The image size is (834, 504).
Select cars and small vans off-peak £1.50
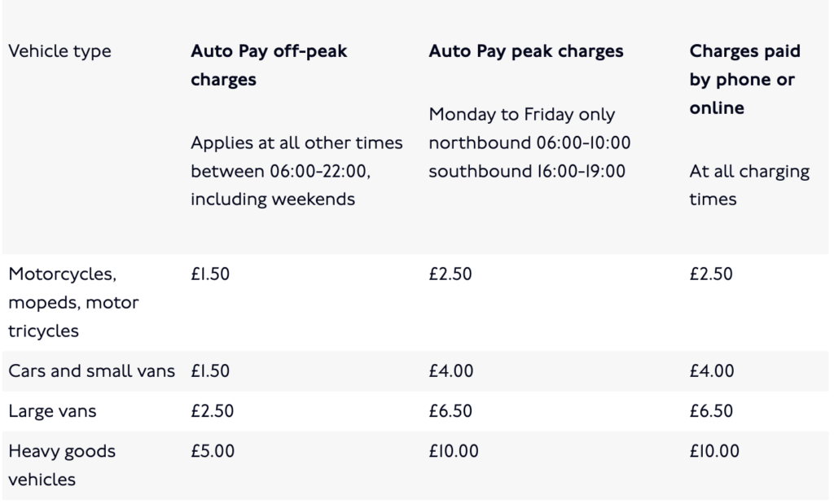[x=210, y=371]
